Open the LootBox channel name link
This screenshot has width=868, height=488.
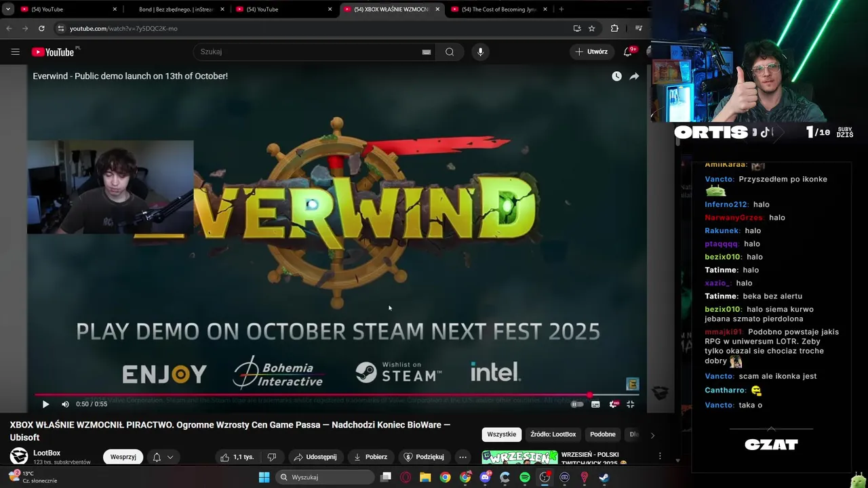pos(47,453)
